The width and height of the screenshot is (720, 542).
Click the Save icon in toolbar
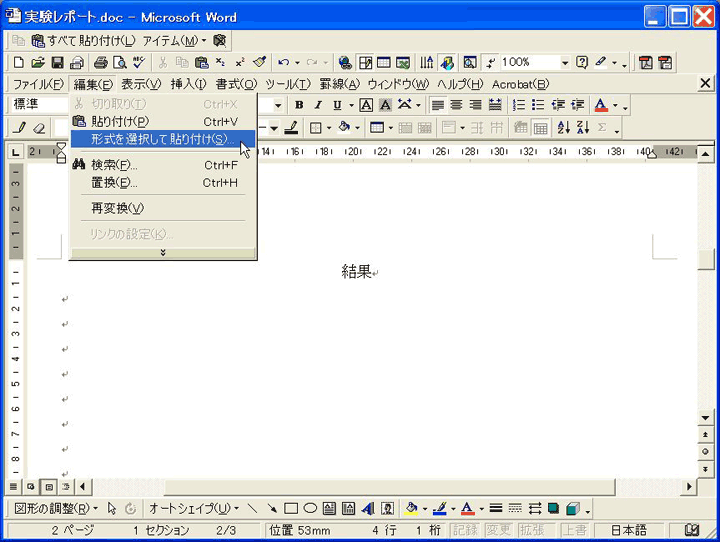tap(57, 63)
